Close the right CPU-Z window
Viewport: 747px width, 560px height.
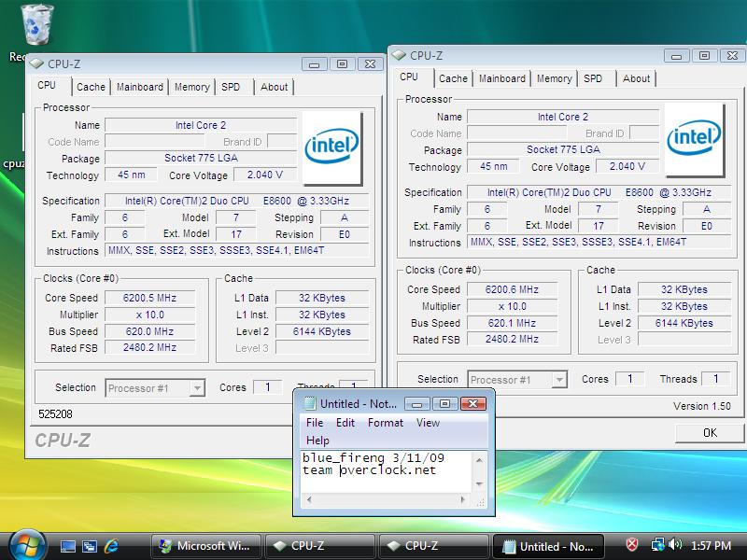click(x=732, y=56)
